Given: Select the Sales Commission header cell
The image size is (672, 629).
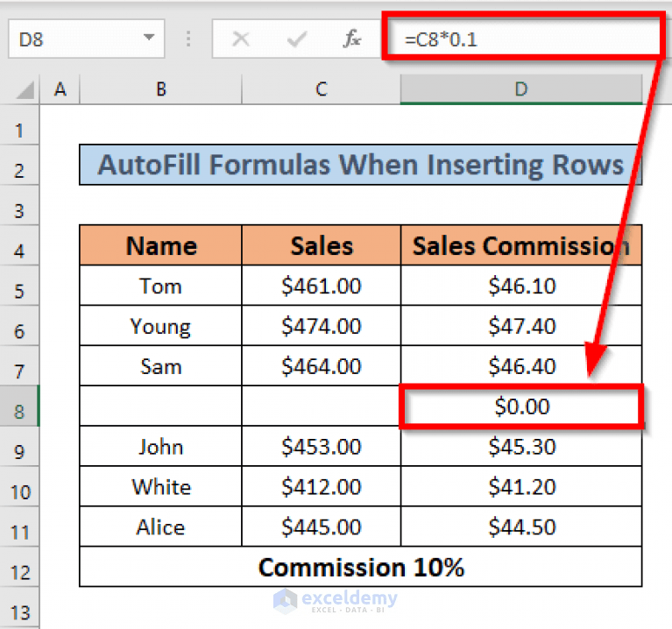Looking at the screenshot, I should pyautogui.click(x=521, y=245).
